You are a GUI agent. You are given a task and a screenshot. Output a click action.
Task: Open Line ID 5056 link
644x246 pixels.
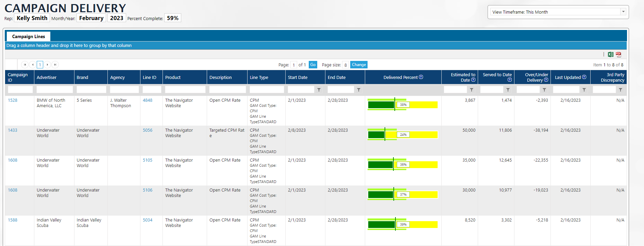pyautogui.click(x=148, y=130)
